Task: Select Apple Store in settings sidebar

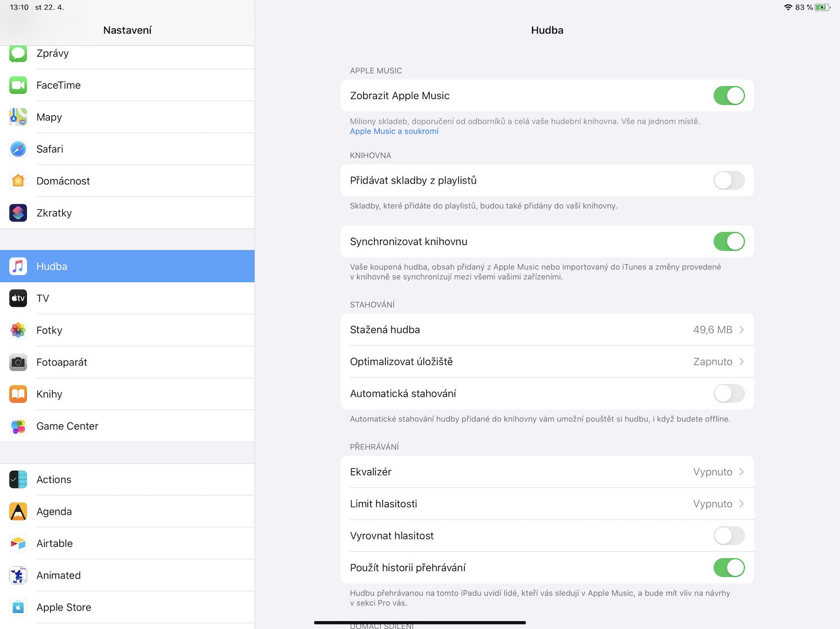Action: pyautogui.click(x=127, y=607)
